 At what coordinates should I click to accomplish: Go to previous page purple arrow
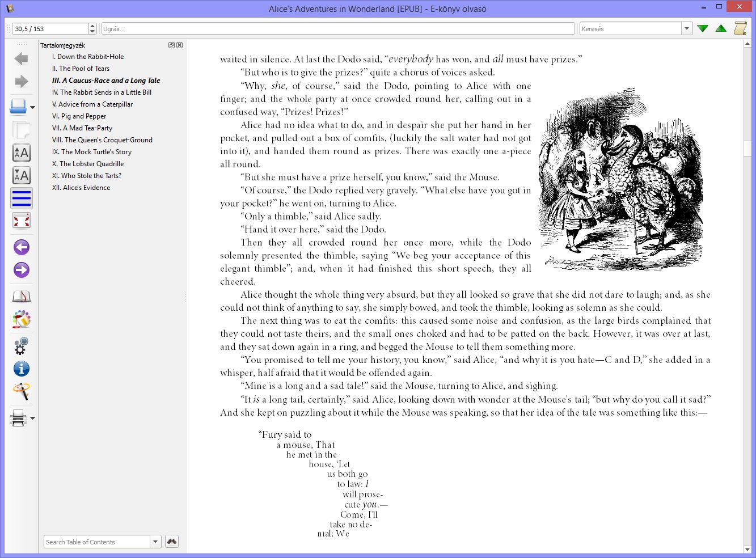pyautogui.click(x=21, y=247)
